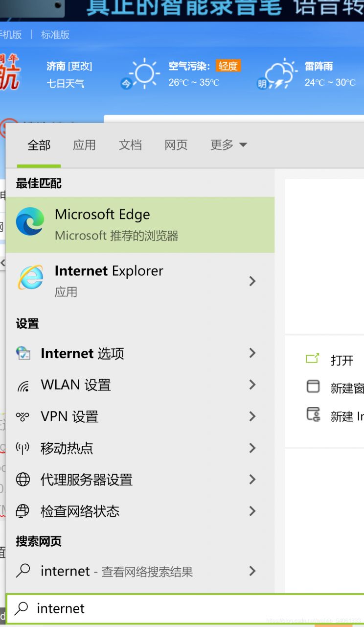This screenshot has height=627, width=364.
Task: Expand 代理服务器设置 chevron arrow
Action: 252,480
